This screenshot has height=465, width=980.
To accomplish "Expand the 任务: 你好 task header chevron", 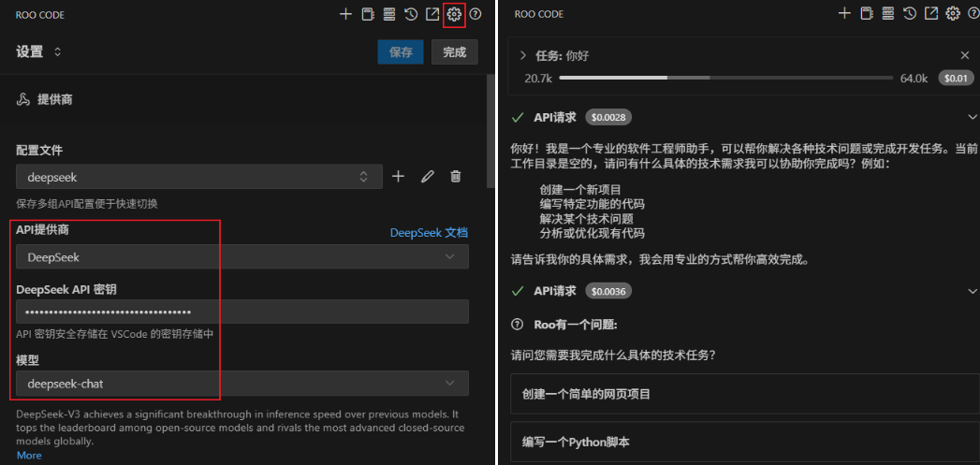I will (x=523, y=56).
